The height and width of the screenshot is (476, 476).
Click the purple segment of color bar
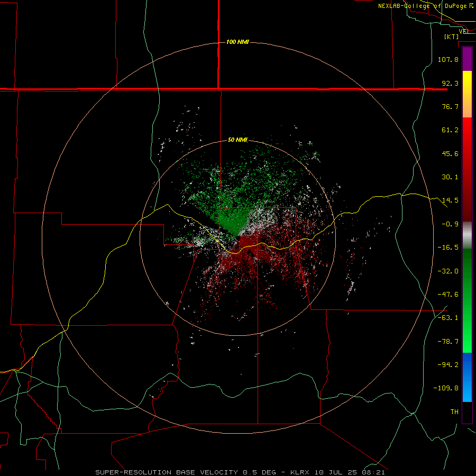pyautogui.click(x=467, y=59)
